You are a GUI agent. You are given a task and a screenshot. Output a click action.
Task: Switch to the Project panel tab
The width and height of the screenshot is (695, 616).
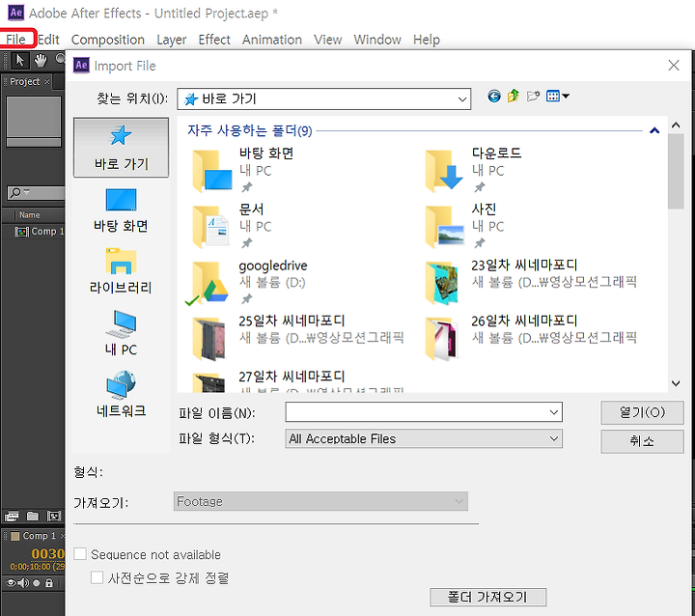[25, 82]
